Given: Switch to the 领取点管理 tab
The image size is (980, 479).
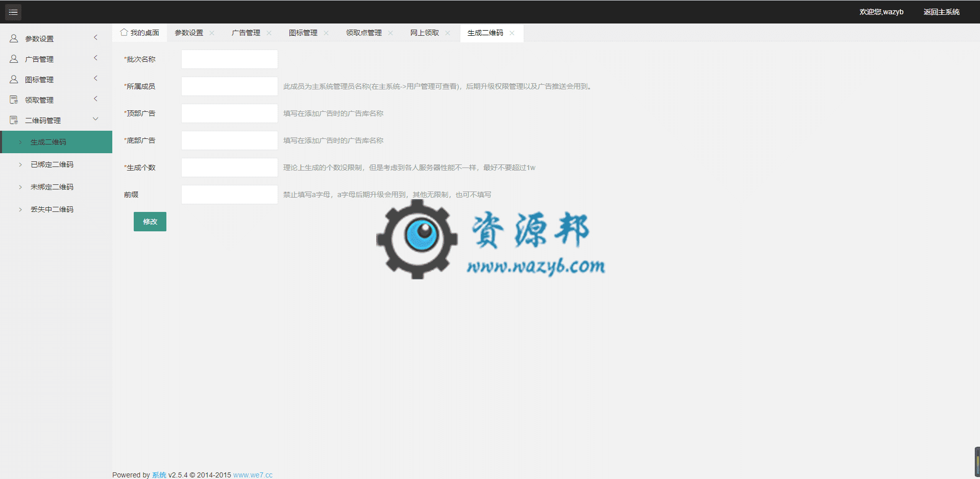Looking at the screenshot, I should 364,33.
